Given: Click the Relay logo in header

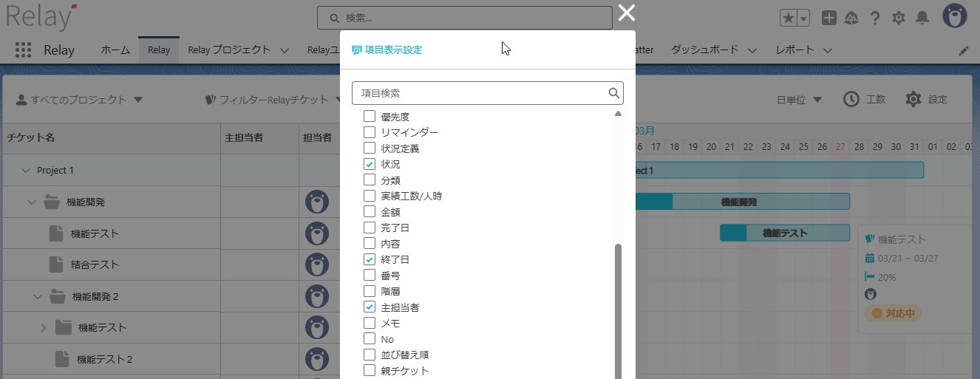Looking at the screenshot, I should click(x=41, y=17).
